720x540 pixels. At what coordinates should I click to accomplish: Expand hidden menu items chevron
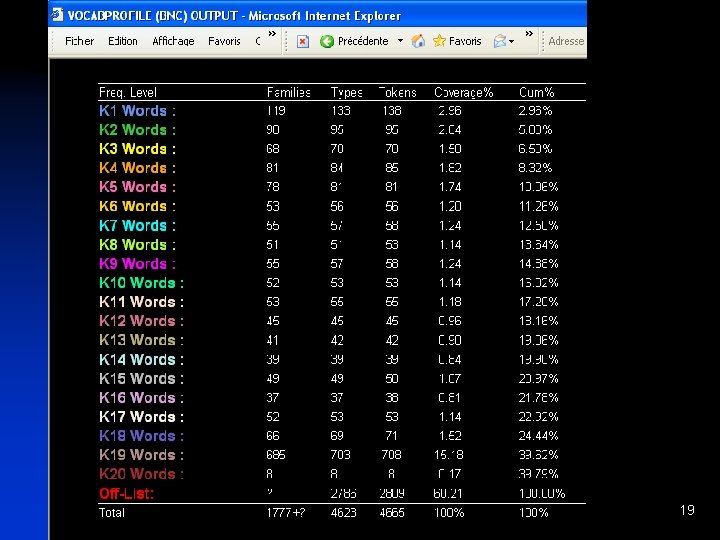click(272, 34)
